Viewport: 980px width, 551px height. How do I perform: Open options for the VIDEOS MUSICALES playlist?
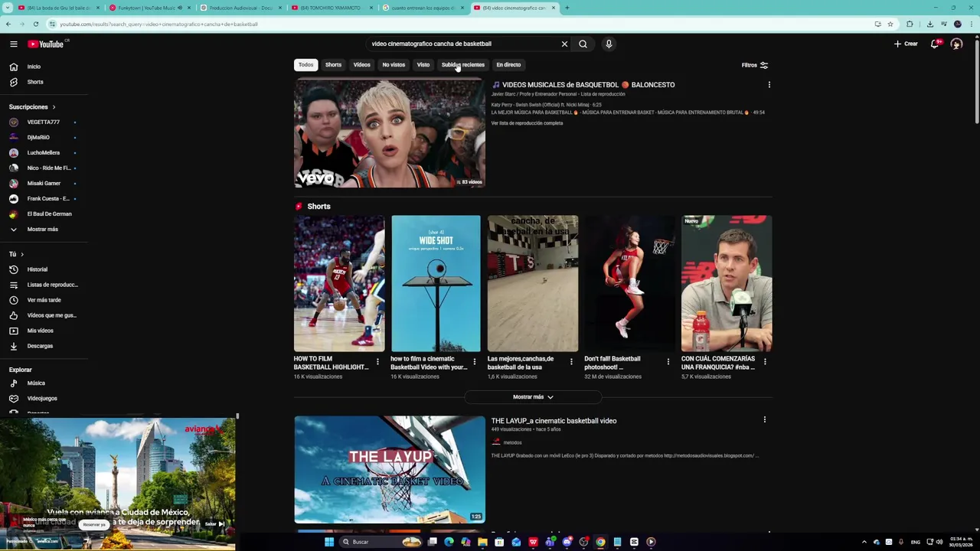769,85
